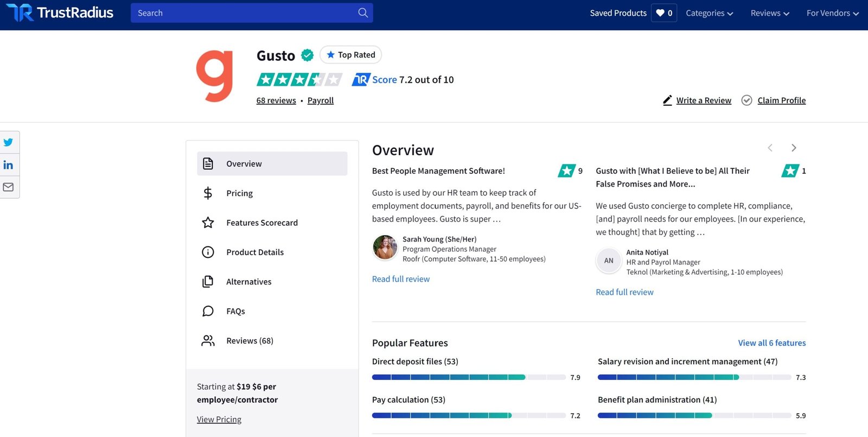Click the rating star badge showing 1
This screenshot has height=437, width=868.
(790, 171)
